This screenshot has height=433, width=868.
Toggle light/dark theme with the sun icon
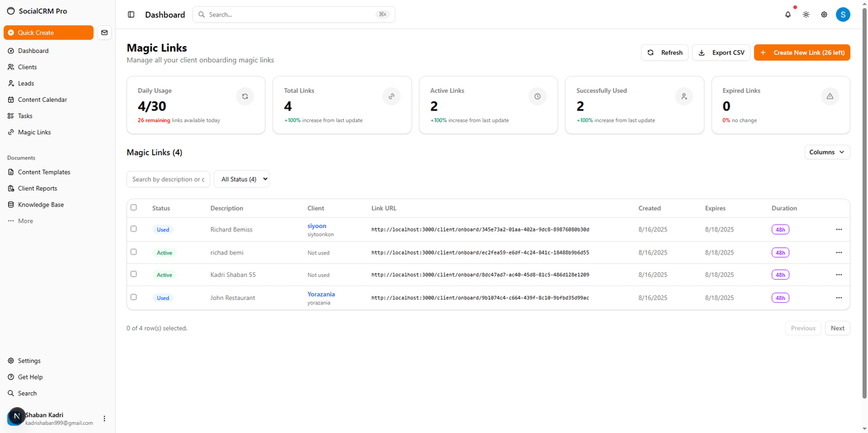coord(806,14)
